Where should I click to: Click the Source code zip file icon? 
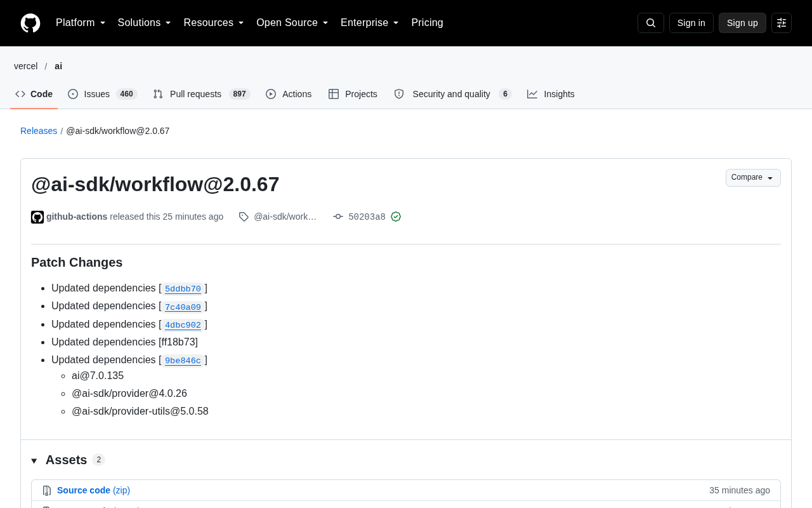pyautogui.click(x=47, y=491)
